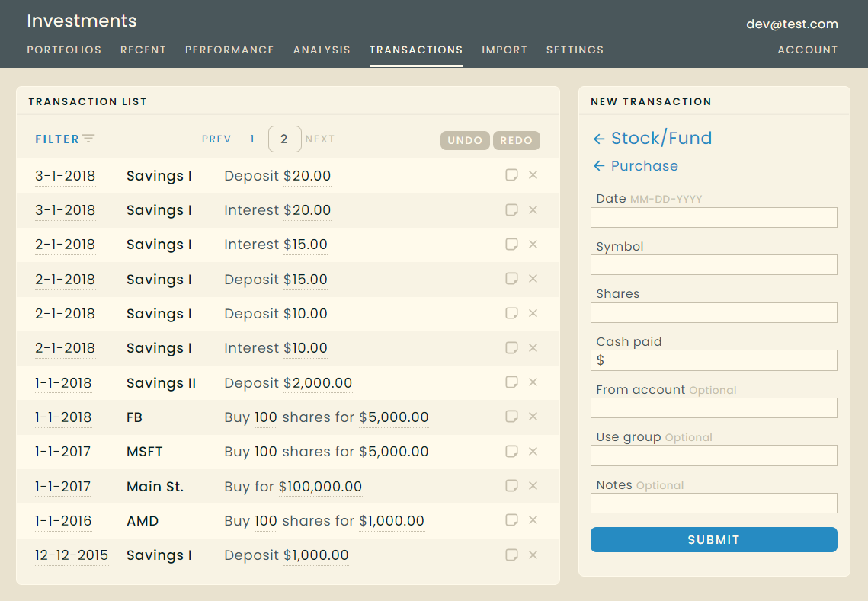Delete the Main St. $100,000.00 transaction

point(533,485)
